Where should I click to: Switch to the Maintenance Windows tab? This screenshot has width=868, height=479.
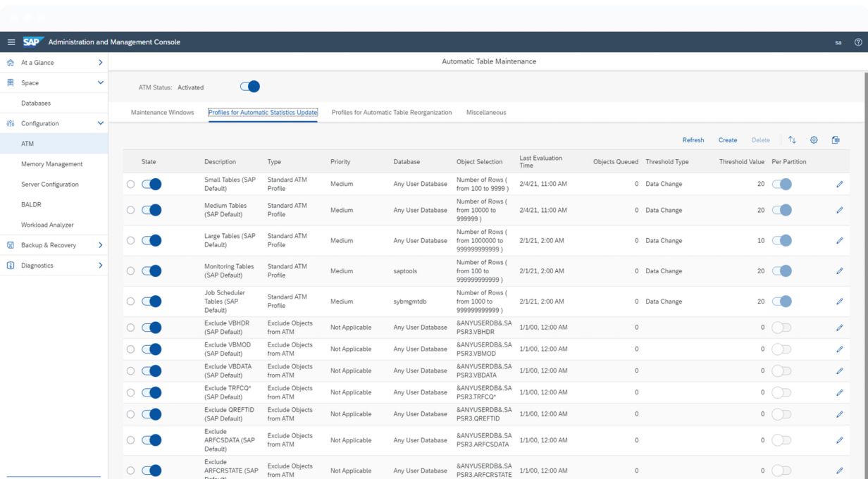pos(162,113)
